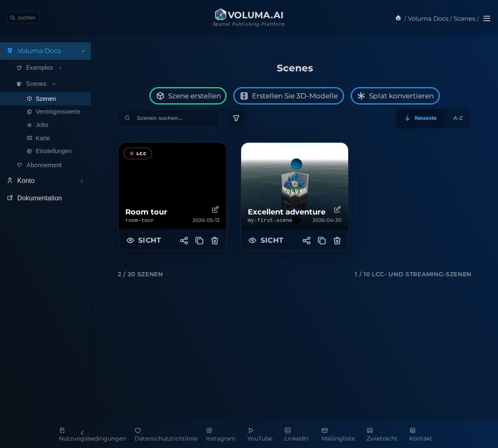Open Datenschutzrichtlinie in the footer

click(x=166, y=435)
